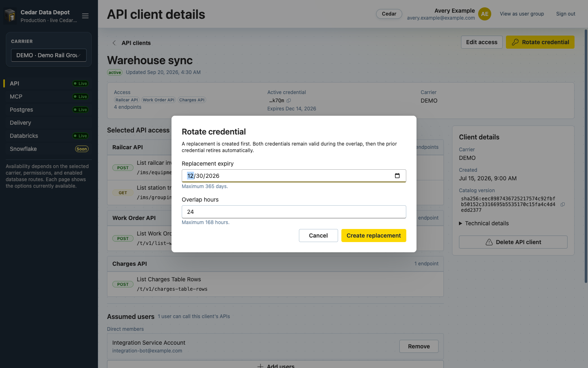Click Delete API client button
The height and width of the screenshot is (368, 588).
[513, 242]
